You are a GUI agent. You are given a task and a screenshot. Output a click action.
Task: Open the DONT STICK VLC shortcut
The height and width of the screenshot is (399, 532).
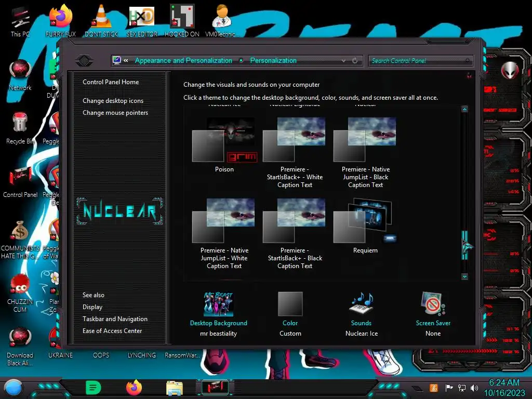[x=101, y=21]
